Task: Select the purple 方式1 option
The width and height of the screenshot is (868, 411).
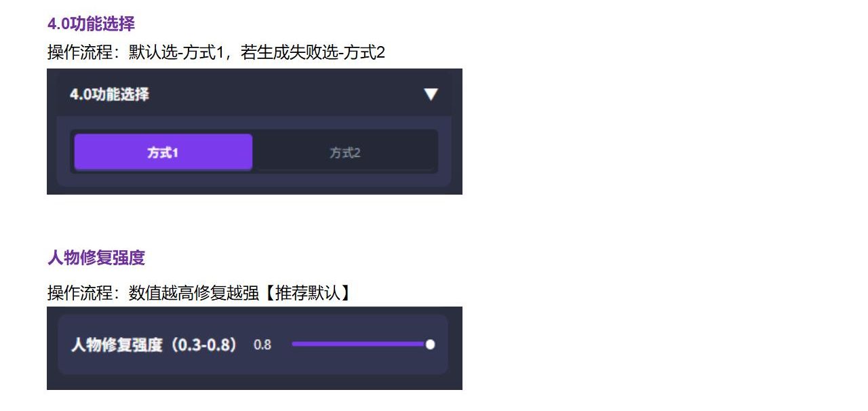Action: pos(163,152)
